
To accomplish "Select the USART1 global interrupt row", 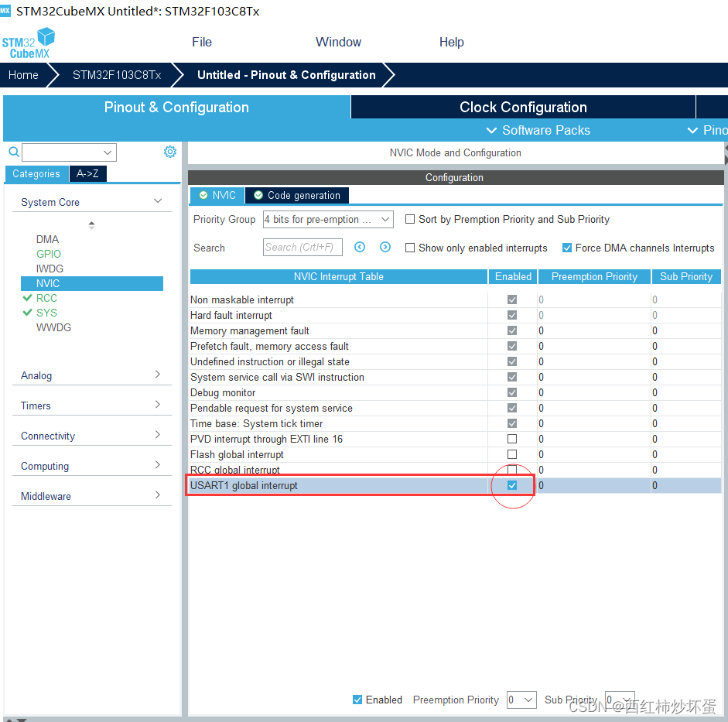I will (455, 485).
